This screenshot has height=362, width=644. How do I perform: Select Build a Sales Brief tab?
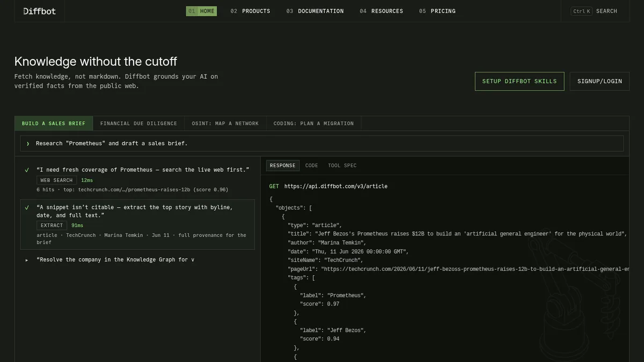pos(54,123)
